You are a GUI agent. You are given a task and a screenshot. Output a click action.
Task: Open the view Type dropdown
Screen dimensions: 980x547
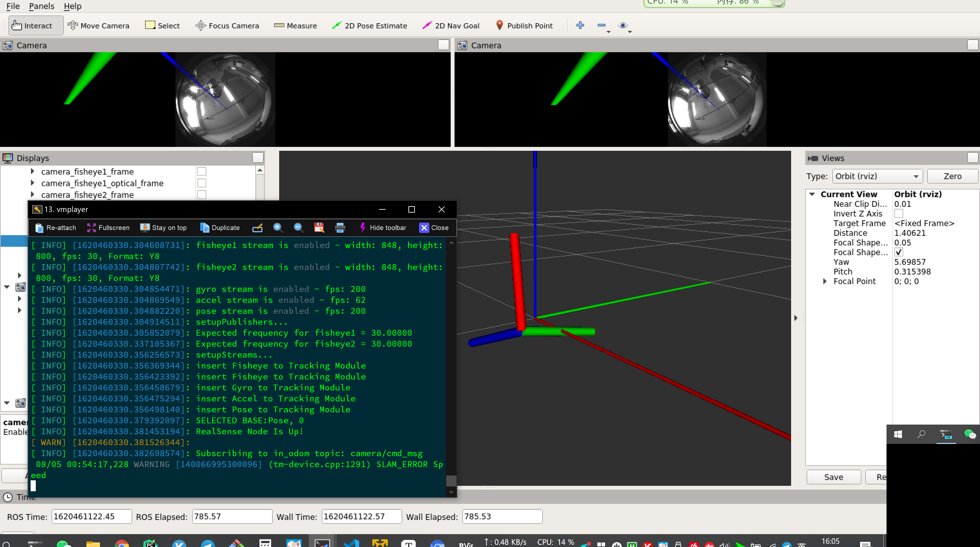(877, 176)
